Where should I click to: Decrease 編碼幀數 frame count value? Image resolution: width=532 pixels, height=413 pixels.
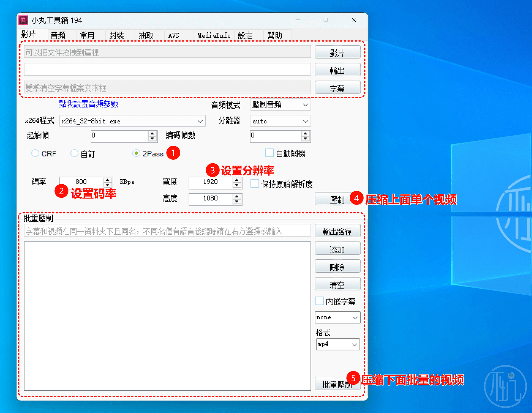[305, 138]
